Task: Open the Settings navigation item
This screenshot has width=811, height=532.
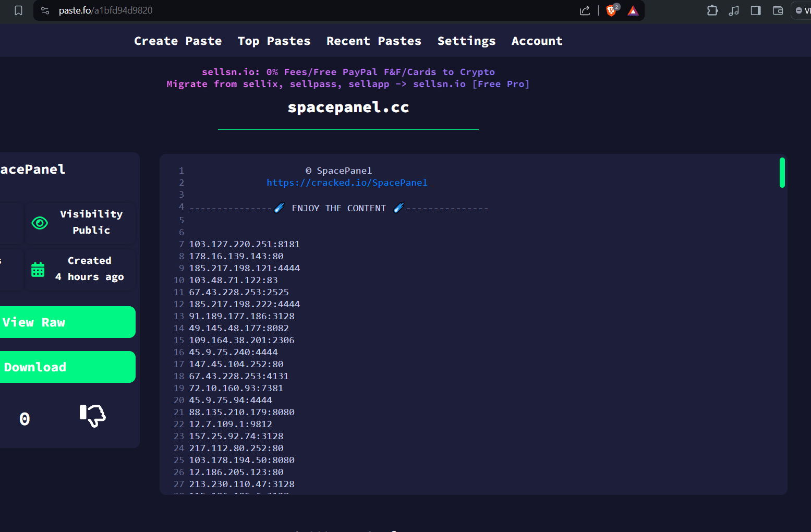Action: click(466, 41)
